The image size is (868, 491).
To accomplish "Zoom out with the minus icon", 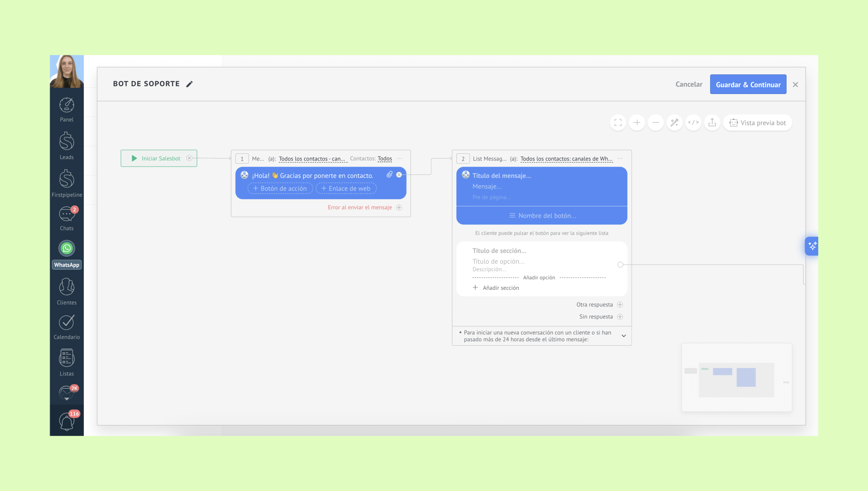I will (x=656, y=122).
